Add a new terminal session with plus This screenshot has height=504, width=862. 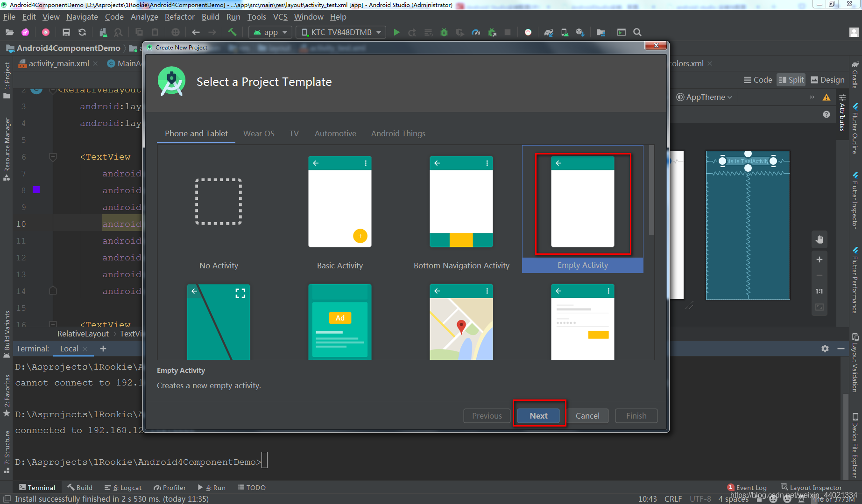coord(103,349)
